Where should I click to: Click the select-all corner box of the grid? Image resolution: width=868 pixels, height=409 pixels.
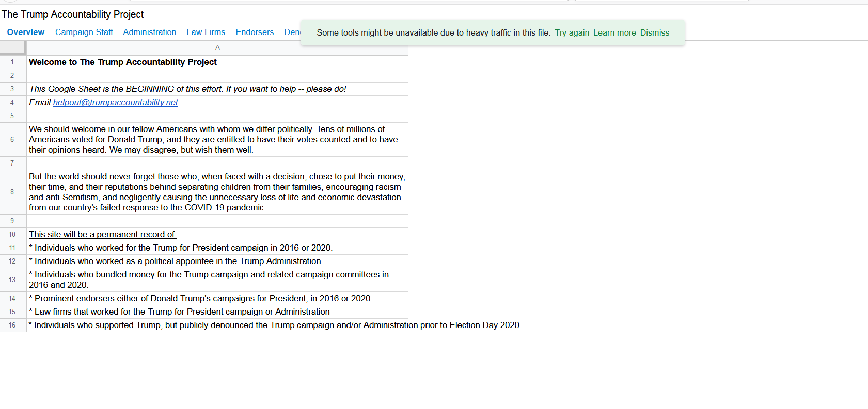click(12, 47)
